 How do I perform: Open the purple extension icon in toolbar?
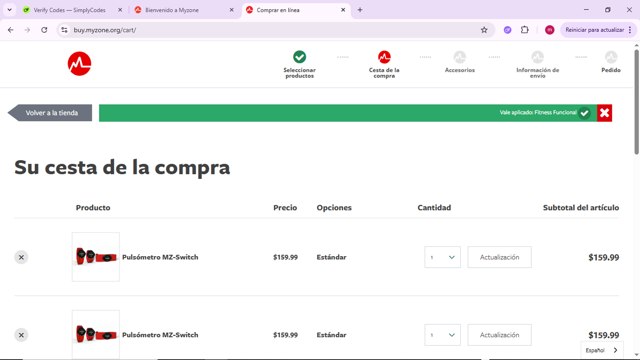pos(507,30)
